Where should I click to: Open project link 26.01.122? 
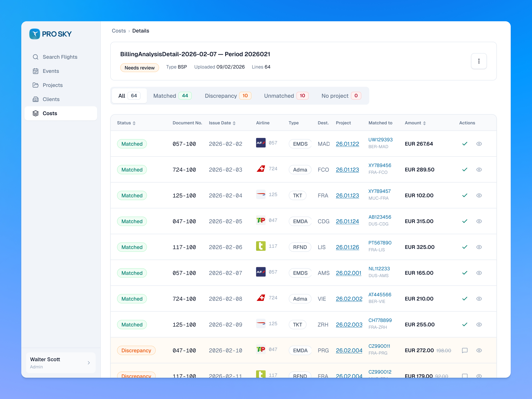pyautogui.click(x=347, y=144)
